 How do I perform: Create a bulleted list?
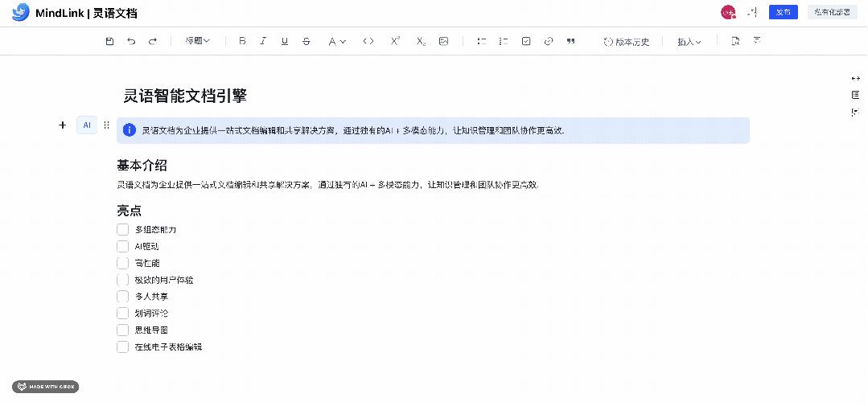(x=482, y=42)
